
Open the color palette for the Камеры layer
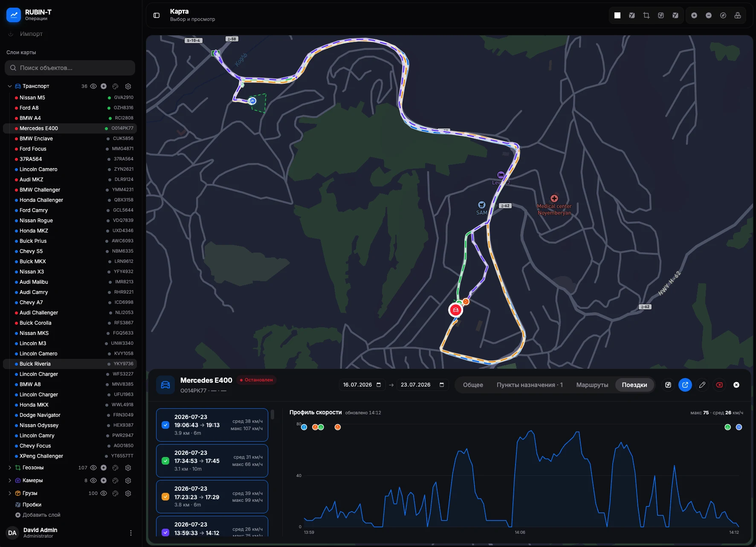pos(115,480)
